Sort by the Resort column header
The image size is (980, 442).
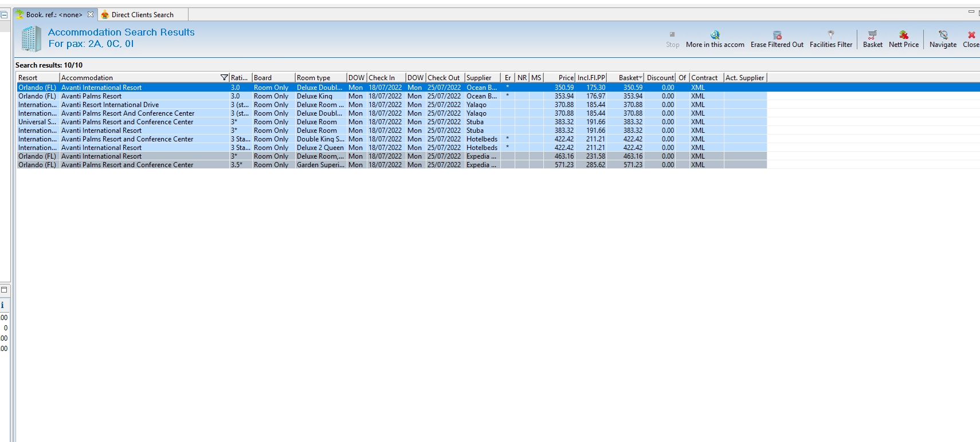[38, 78]
